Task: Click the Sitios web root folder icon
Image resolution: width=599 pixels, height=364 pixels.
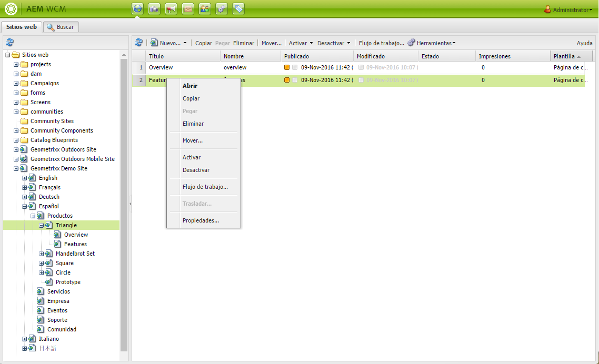Action: point(16,55)
